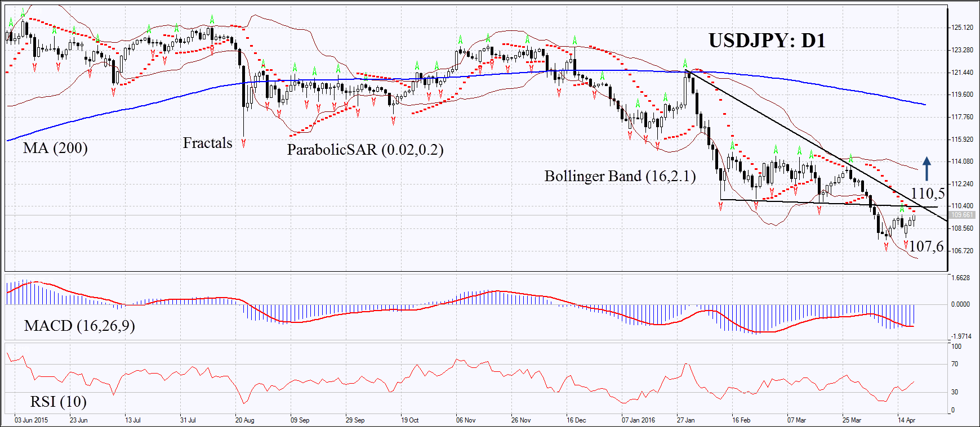Click the Fractals label
980x427 pixels.
[x=207, y=143]
